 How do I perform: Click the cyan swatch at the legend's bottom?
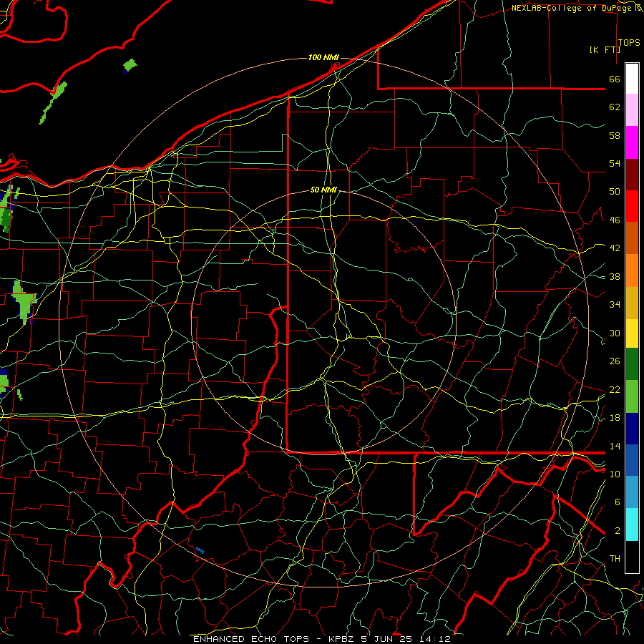632,525
